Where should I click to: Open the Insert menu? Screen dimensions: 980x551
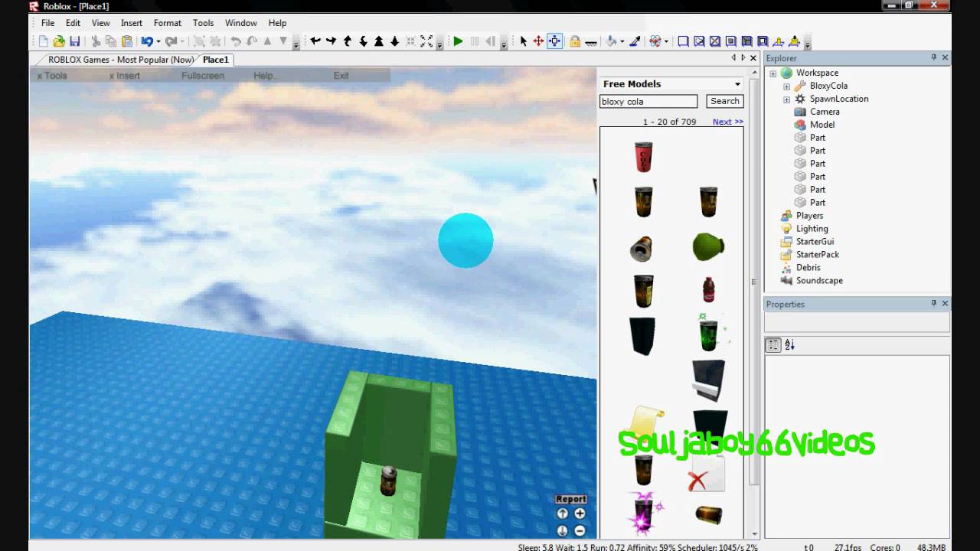coord(132,23)
